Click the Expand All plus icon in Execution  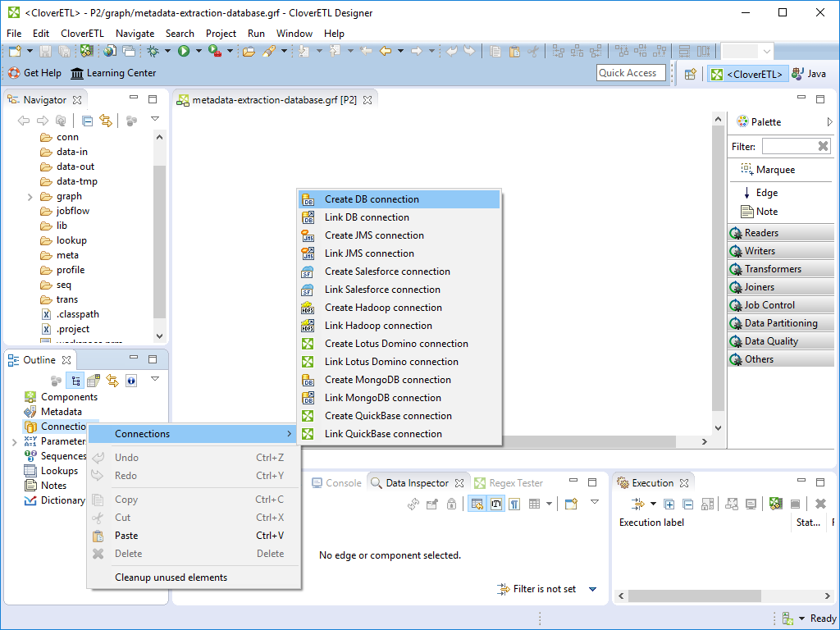[669, 504]
